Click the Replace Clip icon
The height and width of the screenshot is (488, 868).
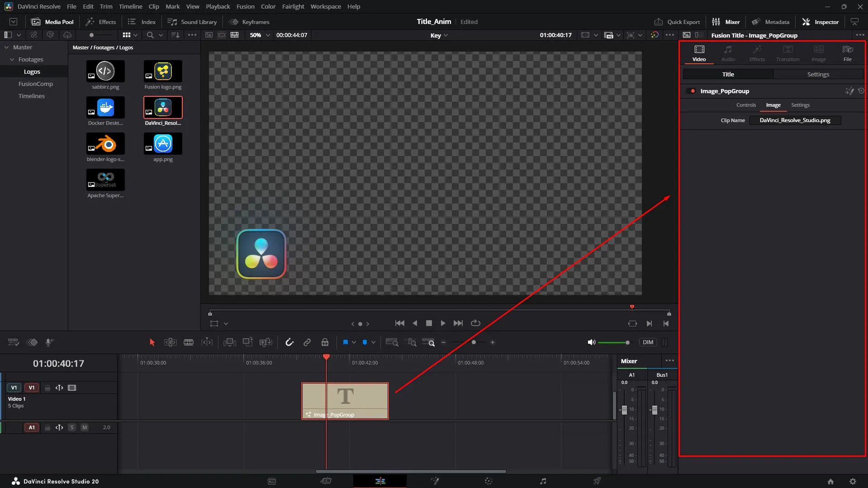pyautogui.click(x=266, y=342)
